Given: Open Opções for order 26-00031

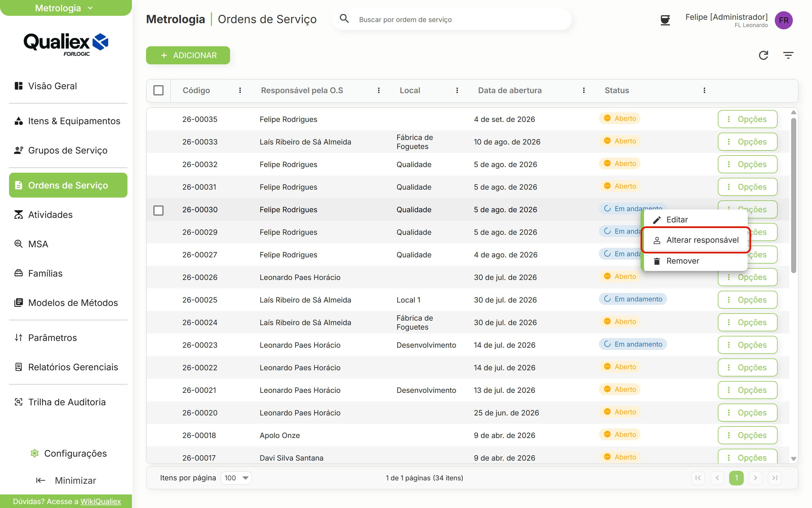Looking at the screenshot, I should [747, 187].
